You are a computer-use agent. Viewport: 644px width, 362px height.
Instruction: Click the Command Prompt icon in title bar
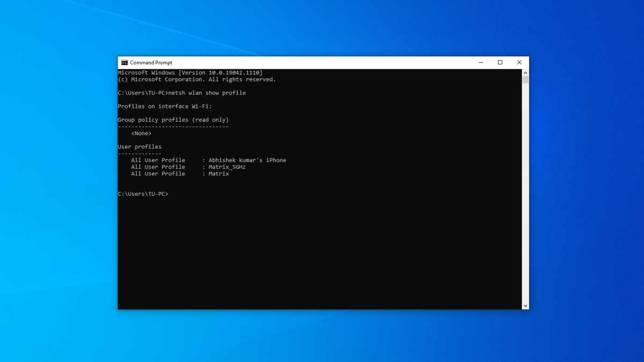124,62
